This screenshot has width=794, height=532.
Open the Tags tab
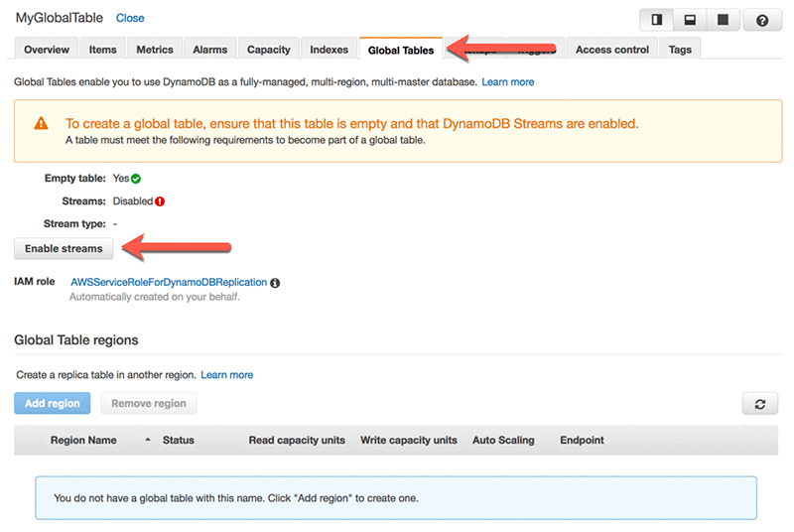tap(680, 50)
